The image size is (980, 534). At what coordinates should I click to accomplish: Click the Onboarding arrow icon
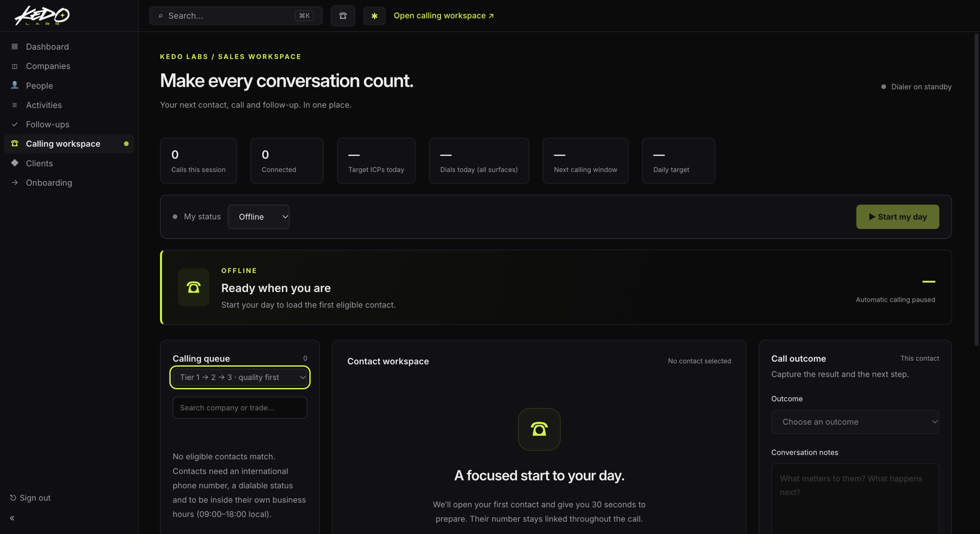[15, 182]
